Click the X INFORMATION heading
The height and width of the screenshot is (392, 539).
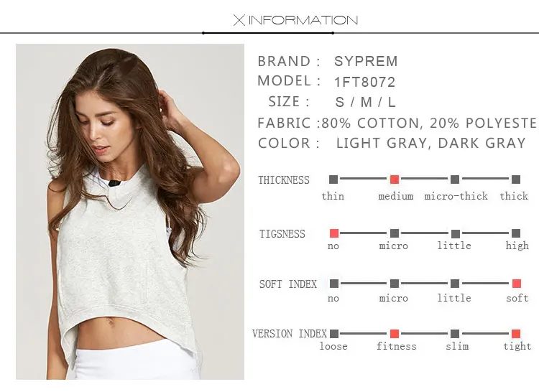click(295, 20)
